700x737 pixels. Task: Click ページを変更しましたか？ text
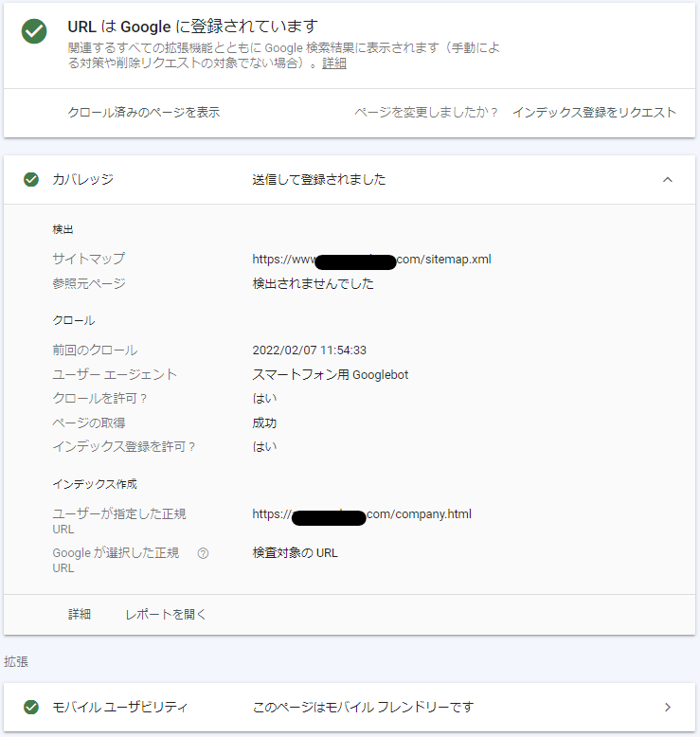click(426, 113)
